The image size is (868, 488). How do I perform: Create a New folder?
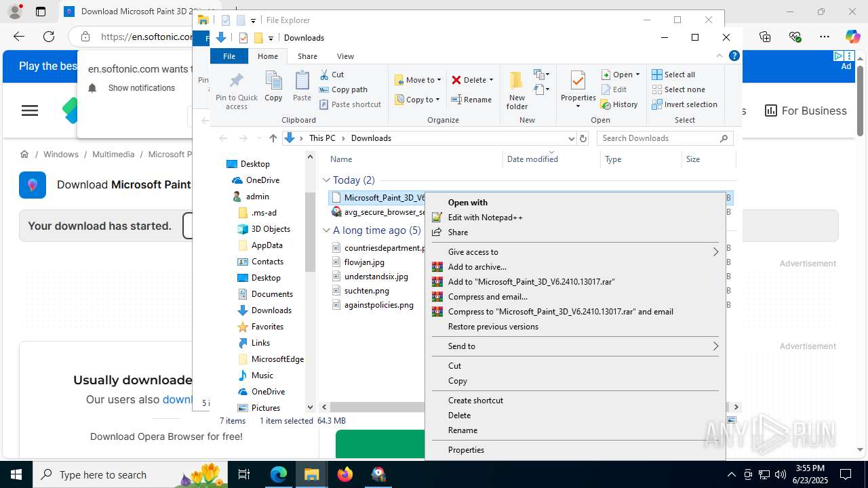517,90
